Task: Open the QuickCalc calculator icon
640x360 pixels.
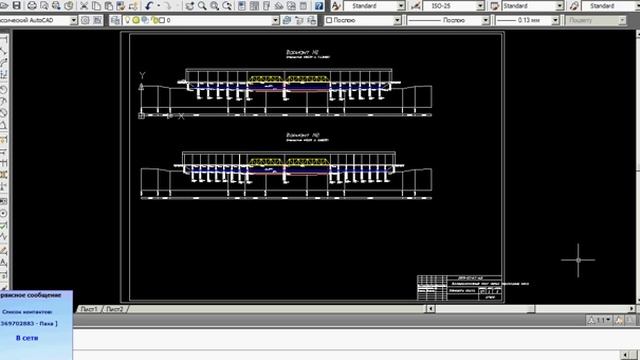Action: [303, 6]
